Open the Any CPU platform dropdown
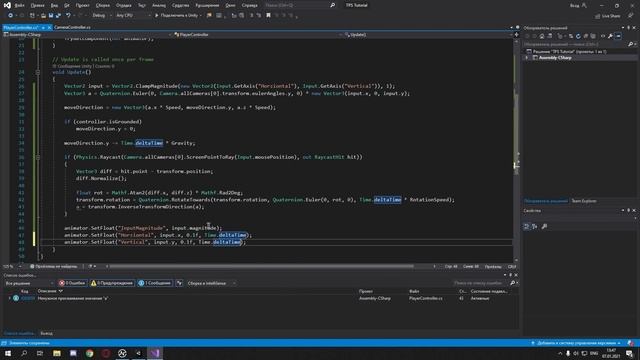The image size is (640, 360). (133, 16)
